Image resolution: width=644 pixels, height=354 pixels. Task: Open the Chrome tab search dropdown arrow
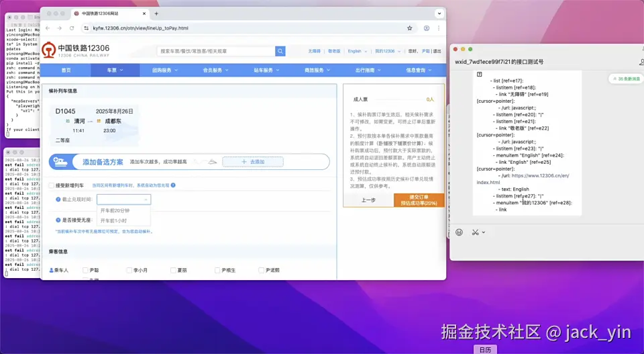click(439, 13)
